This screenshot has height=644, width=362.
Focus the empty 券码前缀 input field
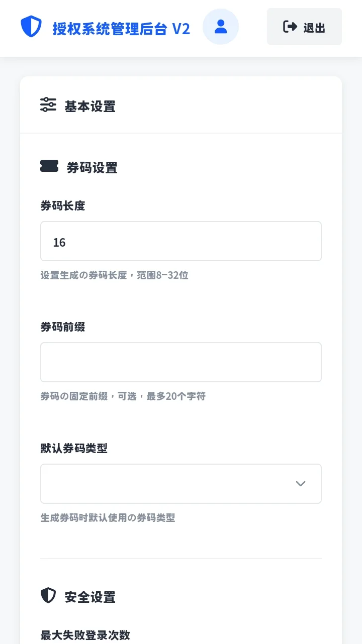pyautogui.click(x=181, y=362)
